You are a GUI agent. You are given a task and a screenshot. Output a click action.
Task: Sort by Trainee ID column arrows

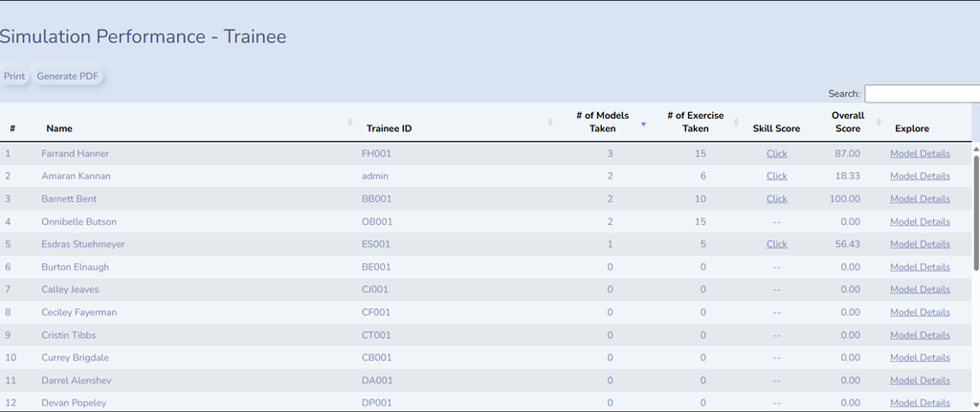click(550, 122)
